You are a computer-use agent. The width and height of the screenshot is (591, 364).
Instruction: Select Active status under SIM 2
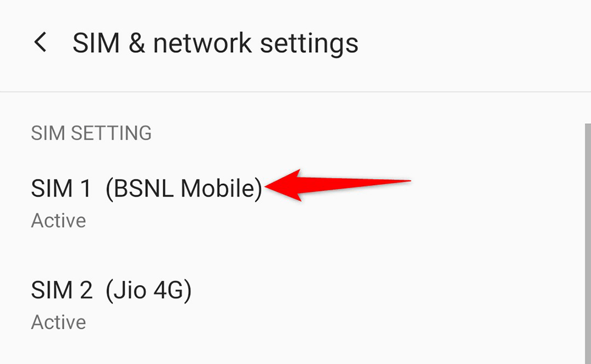(58, 323)
